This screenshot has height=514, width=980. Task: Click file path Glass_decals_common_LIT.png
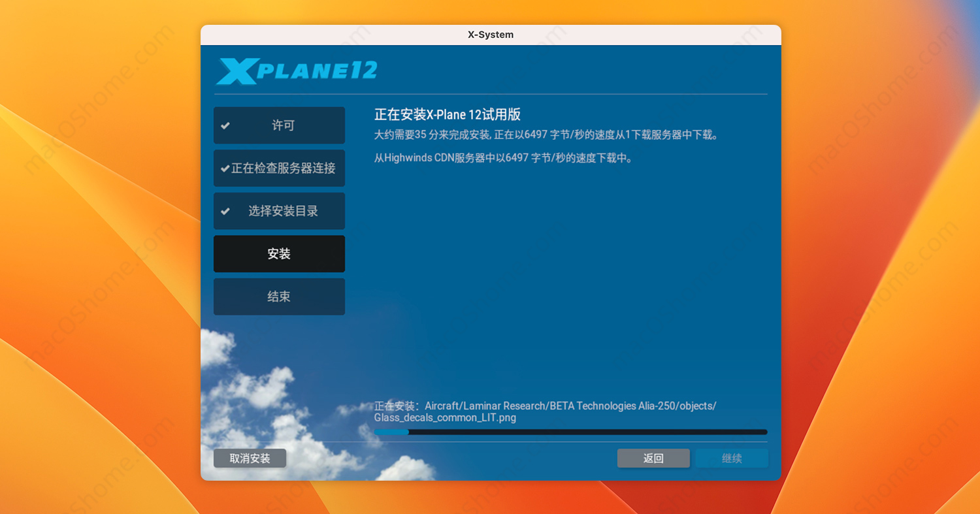click(x=445, y=418)
